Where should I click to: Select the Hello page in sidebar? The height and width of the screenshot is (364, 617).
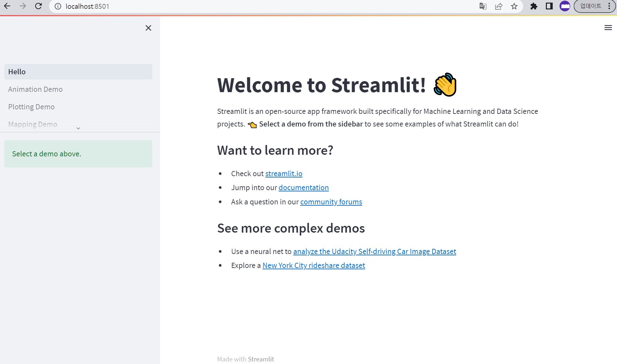pos(78,72)
